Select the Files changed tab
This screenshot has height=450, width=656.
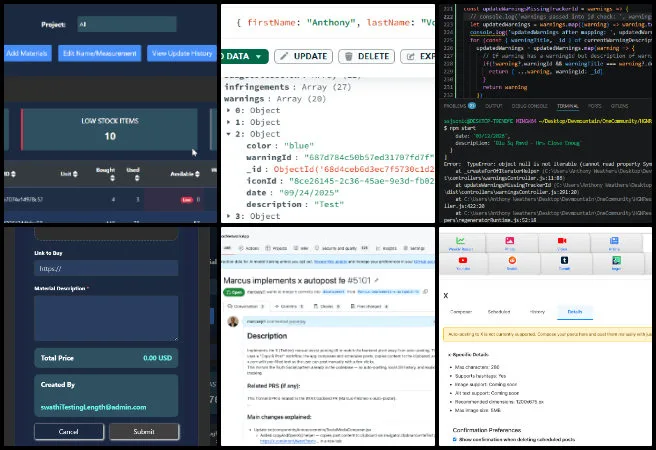369,307
